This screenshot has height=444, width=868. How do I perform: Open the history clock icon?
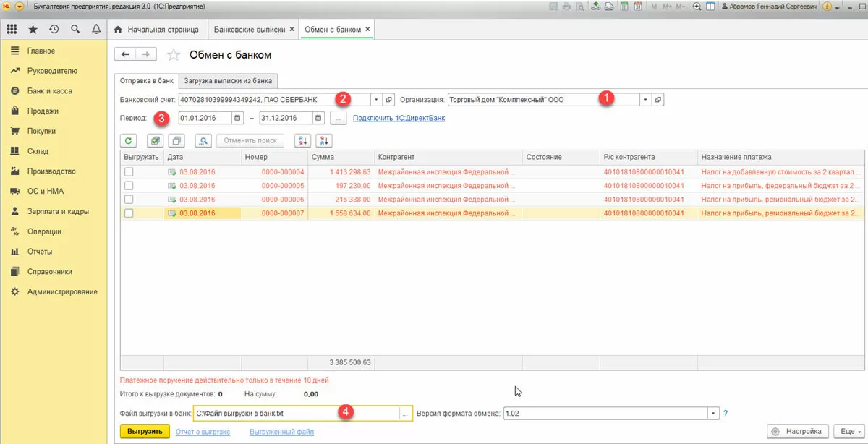click(x=54, y=30)
